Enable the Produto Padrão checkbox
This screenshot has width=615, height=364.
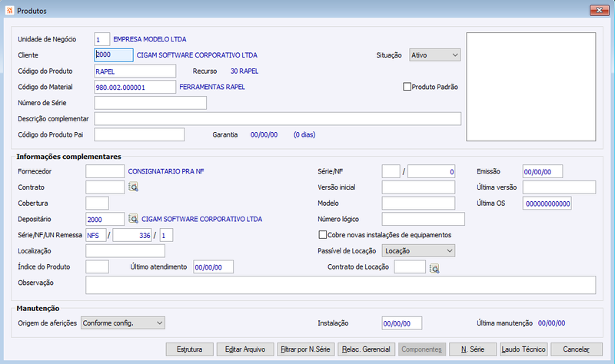(x=407, y=87)
